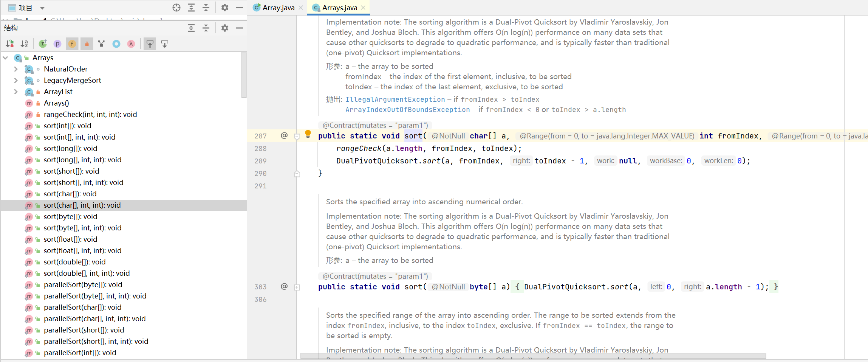Open the 结构 panel settings gear

tap(225, 28)
